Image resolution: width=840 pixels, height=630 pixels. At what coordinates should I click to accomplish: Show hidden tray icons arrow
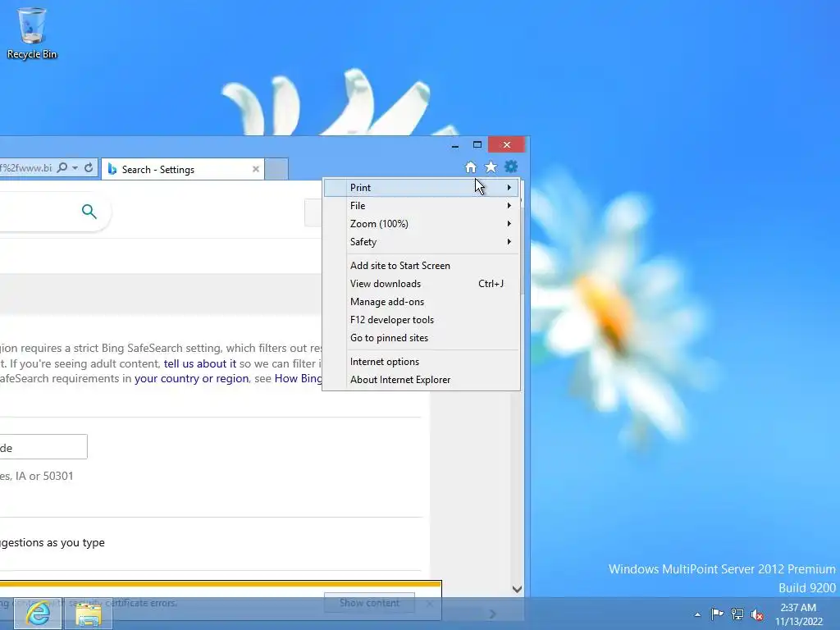(x=697, y=614)
